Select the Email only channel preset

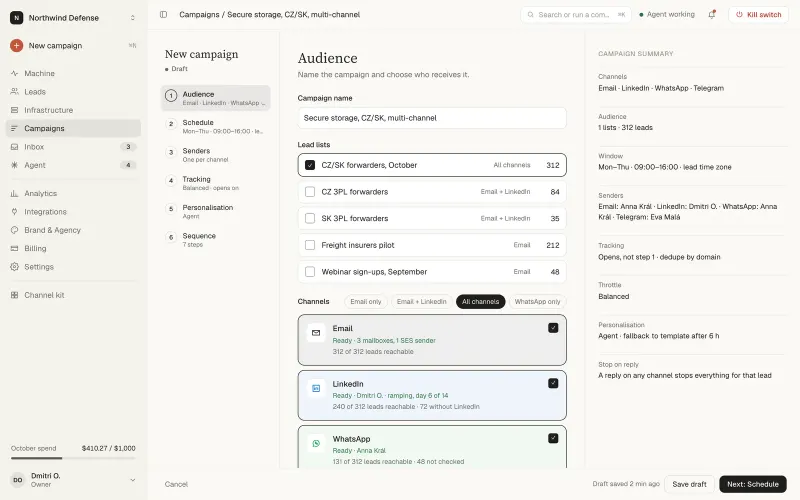tap(366, 302)
